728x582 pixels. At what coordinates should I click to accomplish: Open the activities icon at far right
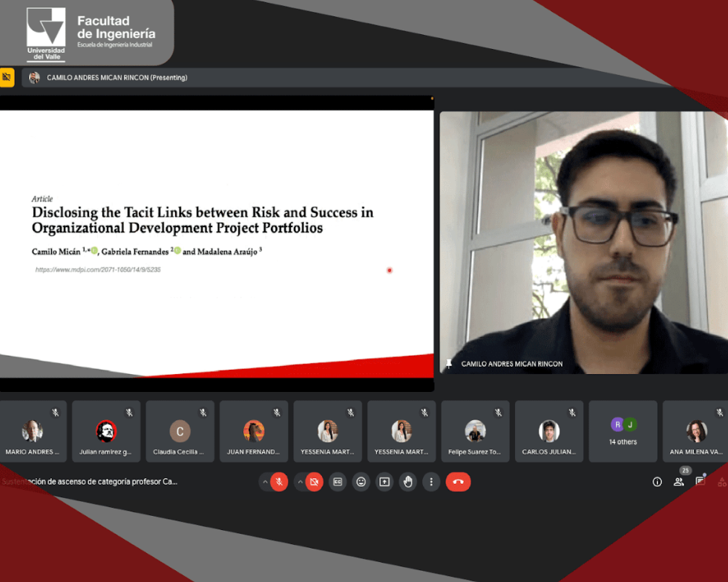point(721,482)
